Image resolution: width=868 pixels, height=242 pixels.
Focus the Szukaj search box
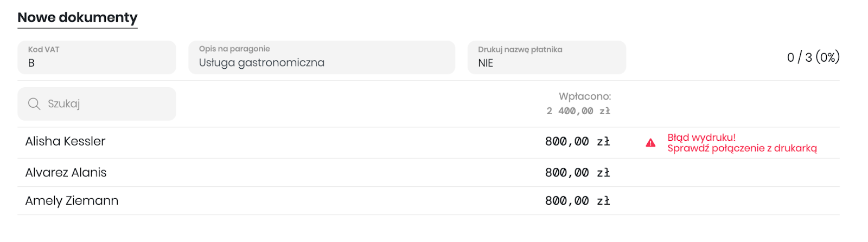pyautogui.click(x=97, y=104)
